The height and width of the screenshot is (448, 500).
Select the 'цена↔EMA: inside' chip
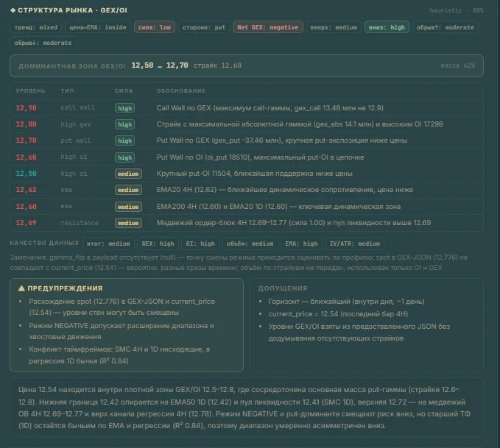coord(98,27)
